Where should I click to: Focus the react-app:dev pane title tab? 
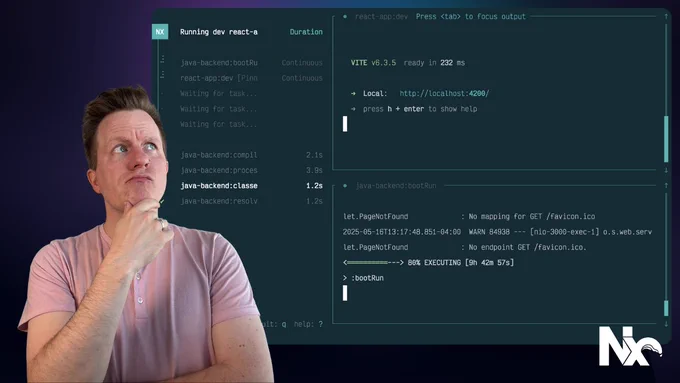pos(381,16)
